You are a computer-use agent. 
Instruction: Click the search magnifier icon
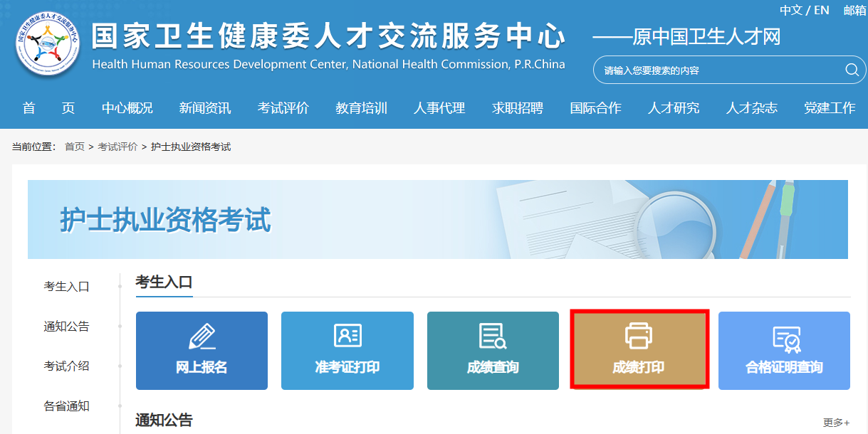852,70
